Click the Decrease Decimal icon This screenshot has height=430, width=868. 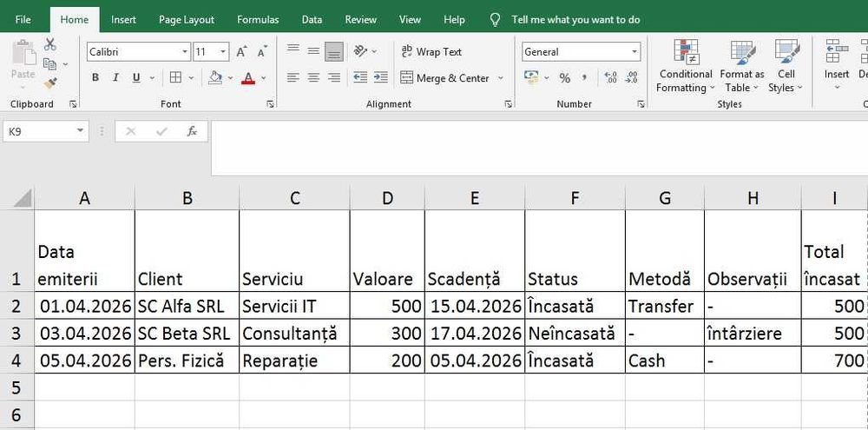click(631, 77)
